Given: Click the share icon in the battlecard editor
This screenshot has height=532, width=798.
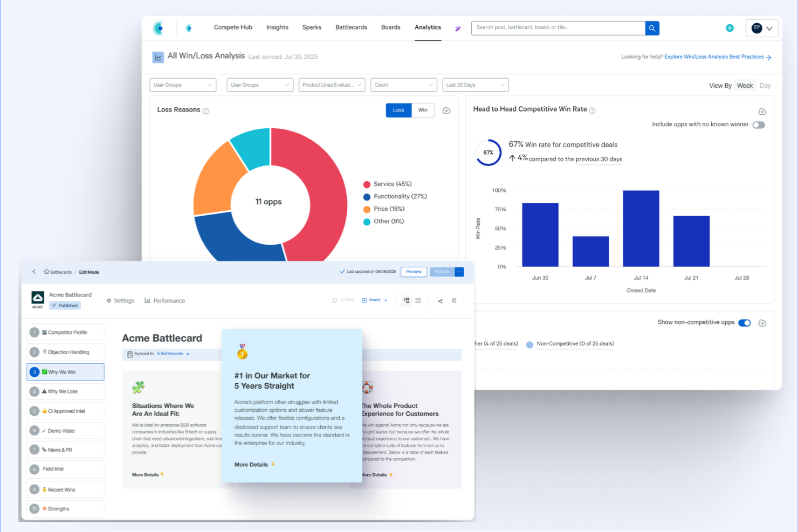Looking at the screenshot, I should (x=439, y=301).
